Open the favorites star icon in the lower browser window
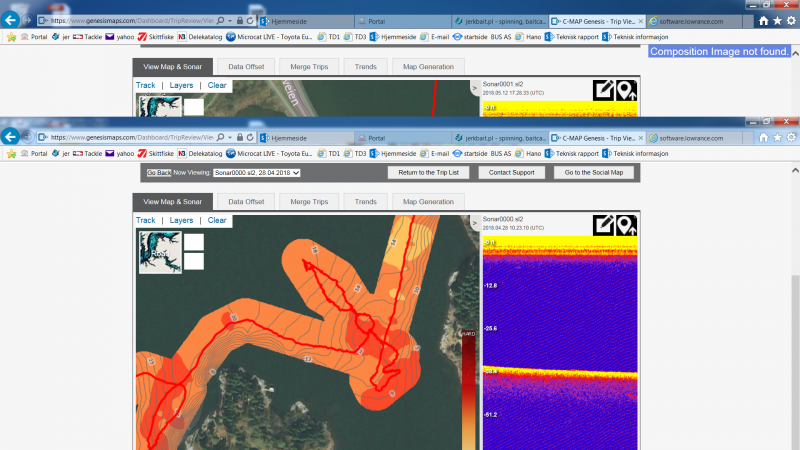 (778, 136)
